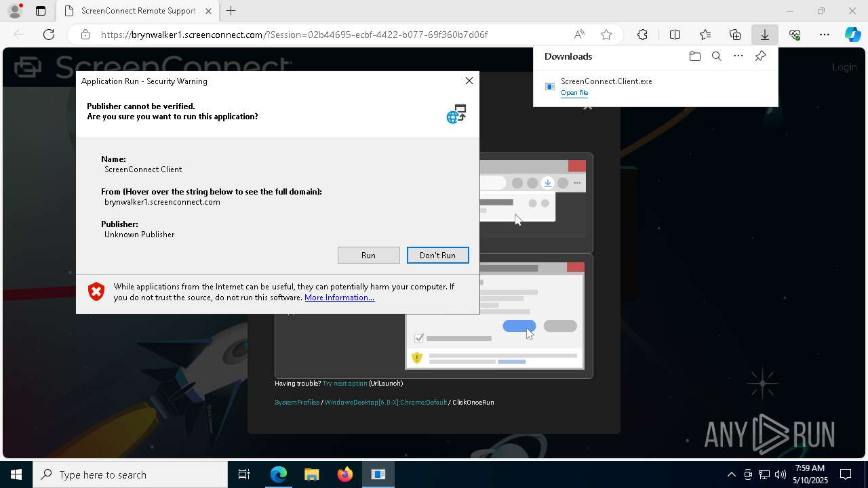
Task: Open the More Information link
Action: pos(339,298)
